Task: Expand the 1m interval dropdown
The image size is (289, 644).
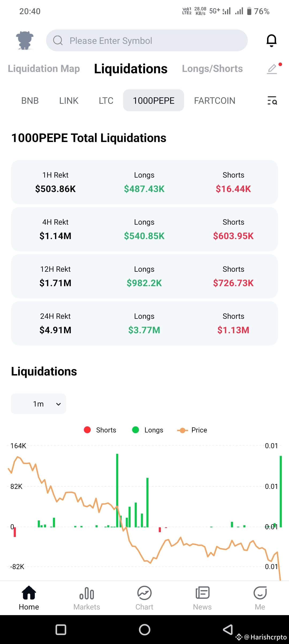Action: coord(39,404)
